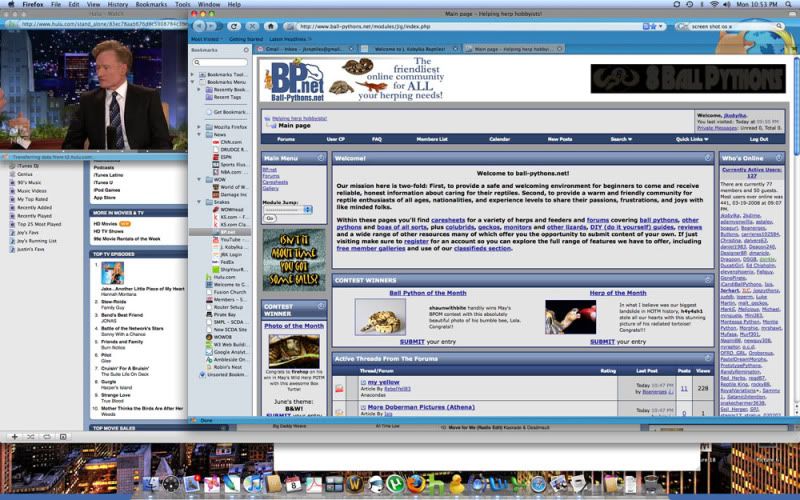This screenshot has width=800, height=500.
Task: Expand the Mozilla Firefox bookmarks folder
Action: point(199,127)
